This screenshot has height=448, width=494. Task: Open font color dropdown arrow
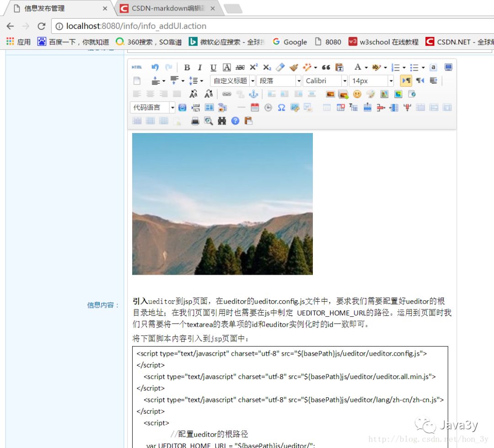[366, 67]
